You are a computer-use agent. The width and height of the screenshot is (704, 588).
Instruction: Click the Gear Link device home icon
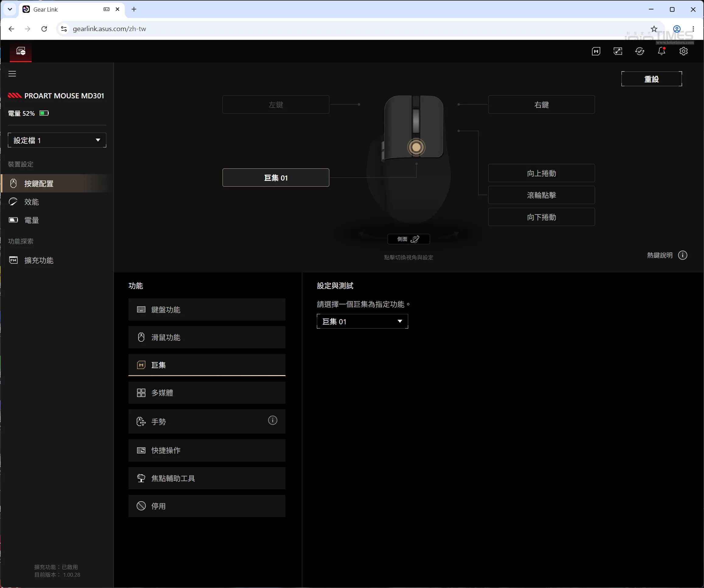click(x=21, y=51)
